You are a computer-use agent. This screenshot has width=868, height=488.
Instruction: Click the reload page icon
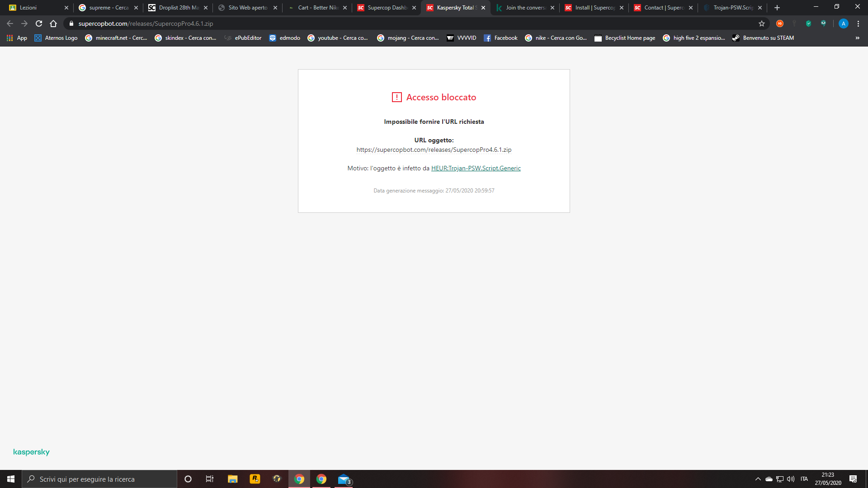click(39, 23)
